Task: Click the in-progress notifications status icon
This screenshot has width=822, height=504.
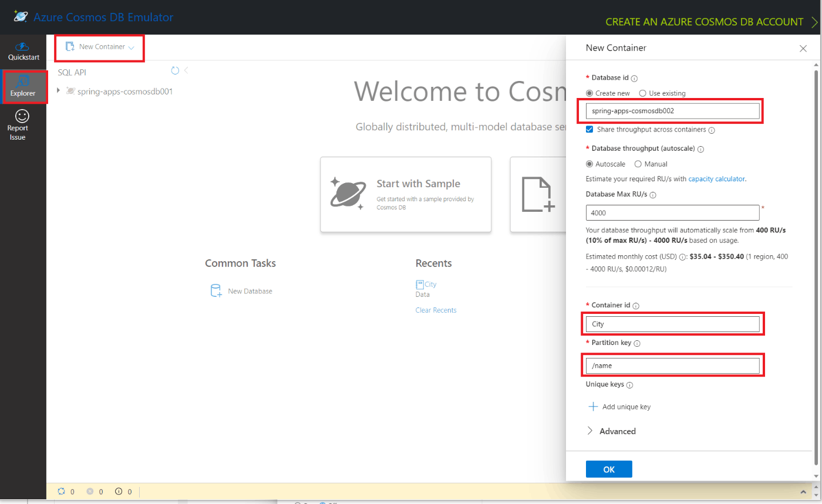Action: pyautogui.click(x=62, y=492)
